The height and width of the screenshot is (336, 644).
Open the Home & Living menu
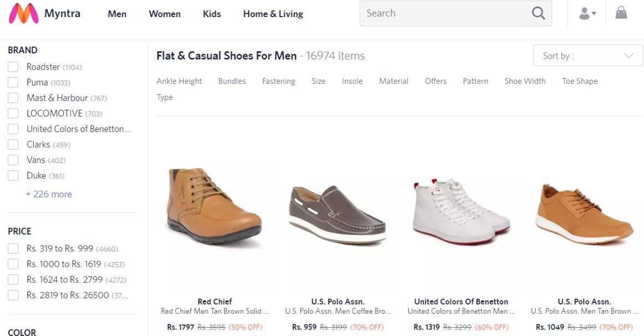pyautogui.click(x=273, y=14)
